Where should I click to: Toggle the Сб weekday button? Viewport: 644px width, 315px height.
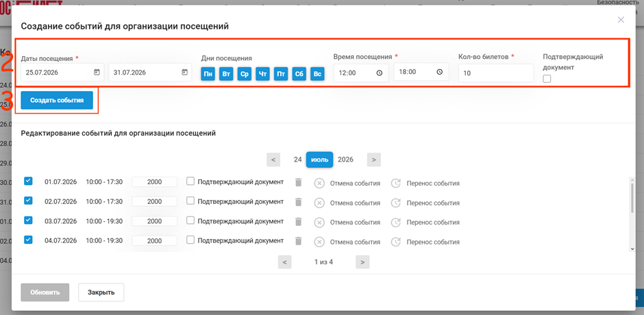299,75
